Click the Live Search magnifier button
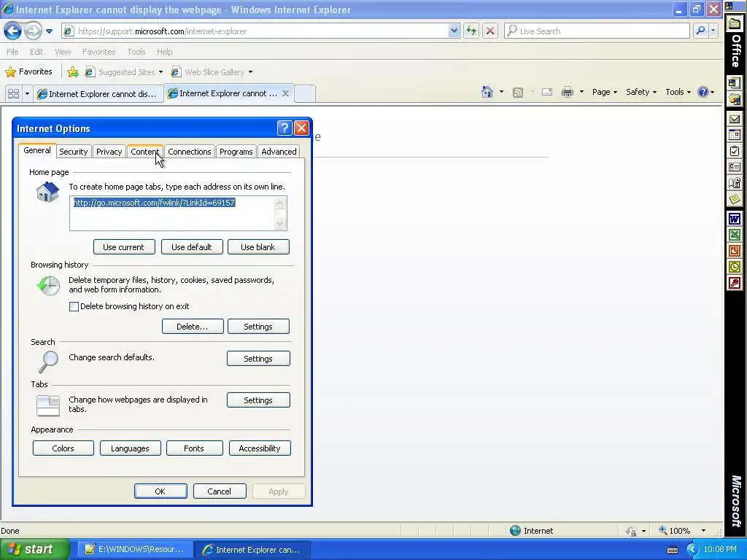 (x=701, y=31)
